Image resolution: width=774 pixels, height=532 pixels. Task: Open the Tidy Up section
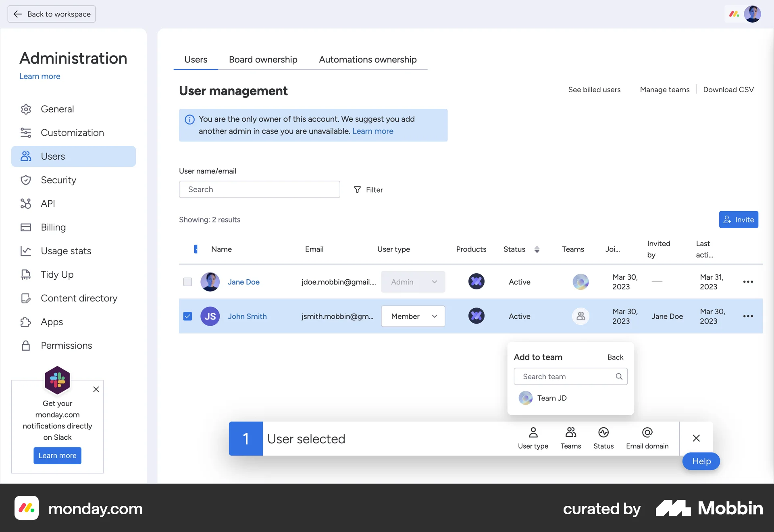[56, 274]
